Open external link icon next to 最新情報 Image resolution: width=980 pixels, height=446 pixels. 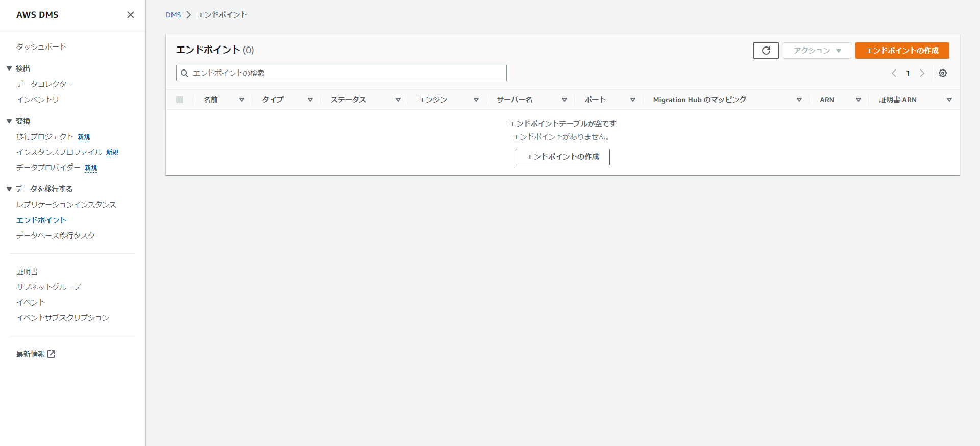click(51, 354)
